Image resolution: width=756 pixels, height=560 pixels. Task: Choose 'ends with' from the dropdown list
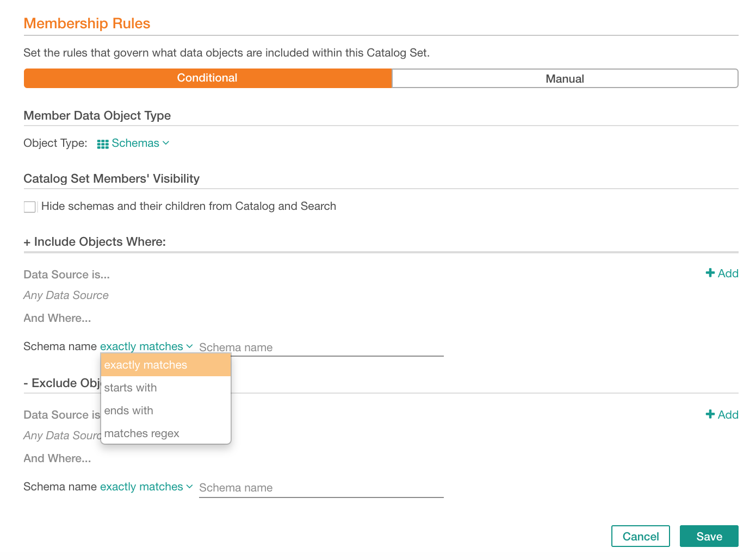click(x=166, y=410)
